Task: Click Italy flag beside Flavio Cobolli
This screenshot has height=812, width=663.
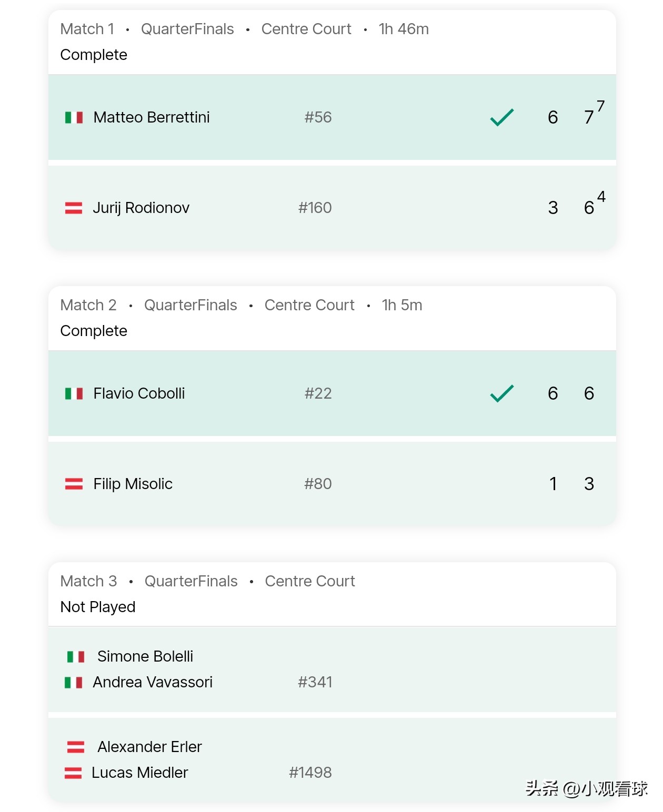Action: pos(74,393)
